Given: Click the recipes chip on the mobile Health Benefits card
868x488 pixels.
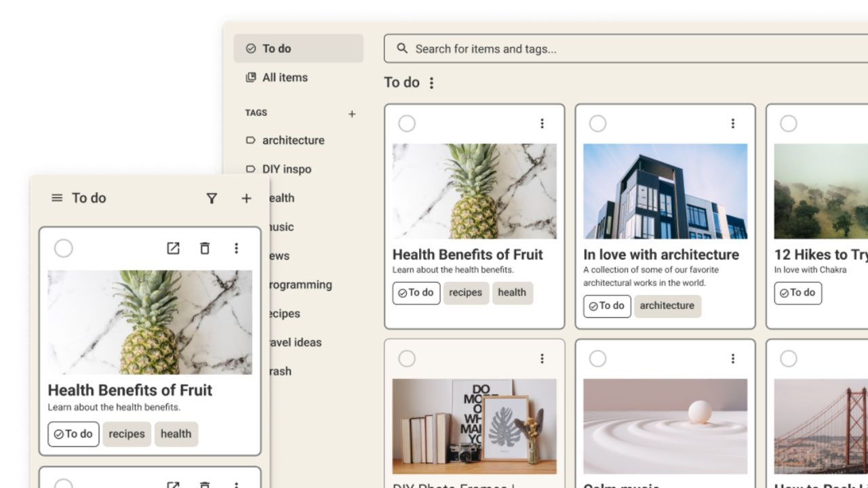Looking at the screenshot, I should tap(127, 434).
